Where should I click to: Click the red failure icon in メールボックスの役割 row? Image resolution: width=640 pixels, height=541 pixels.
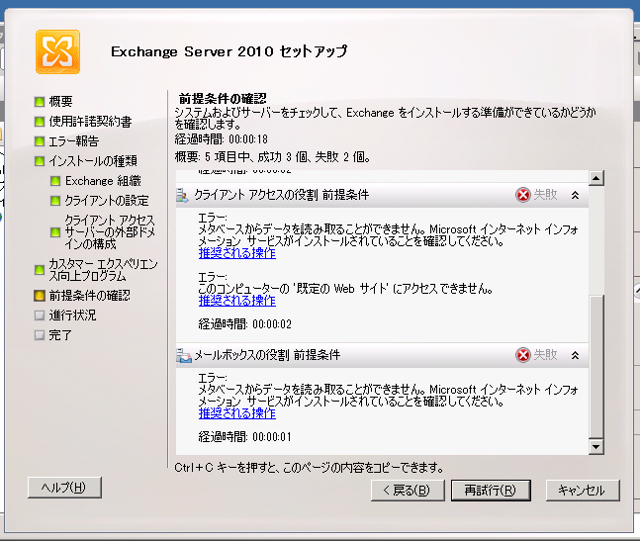[523, 355]
